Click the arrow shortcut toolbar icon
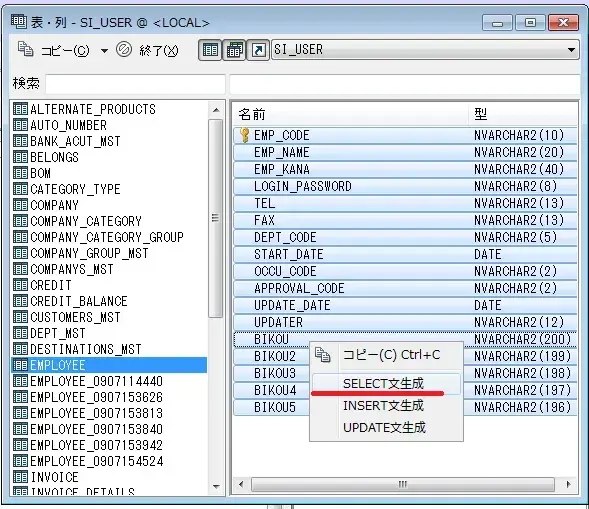589x509 pixels. coord(258,50)
